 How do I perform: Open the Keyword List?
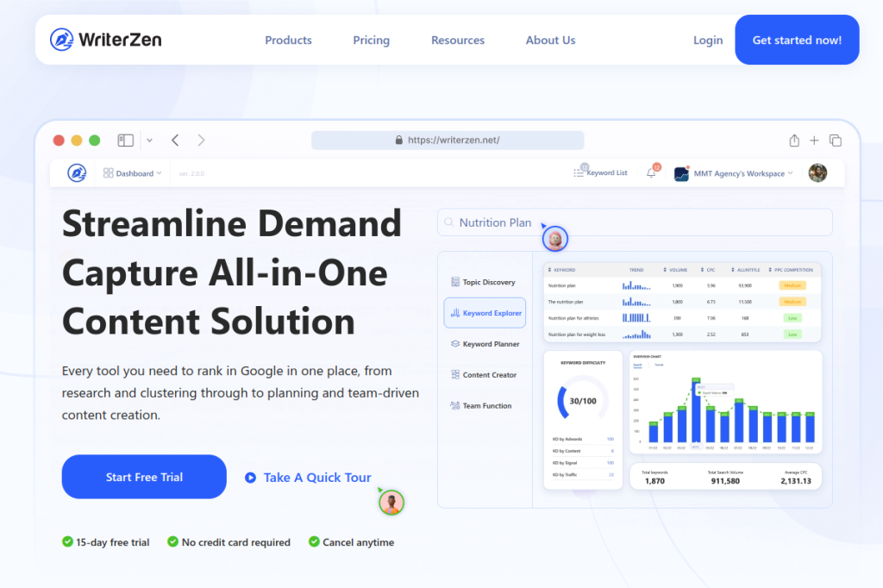click(600, 172)
